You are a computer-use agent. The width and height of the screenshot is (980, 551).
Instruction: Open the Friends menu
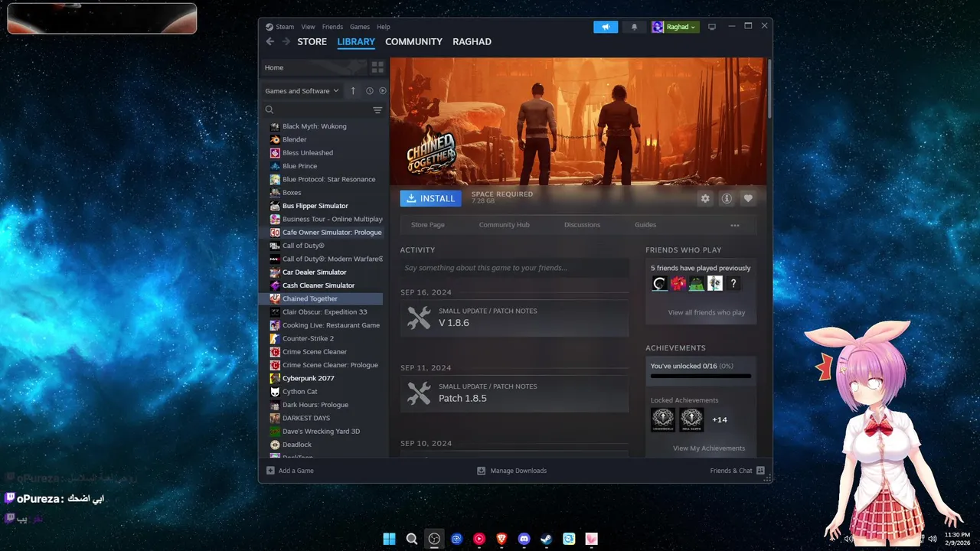(x=332, y=27)
